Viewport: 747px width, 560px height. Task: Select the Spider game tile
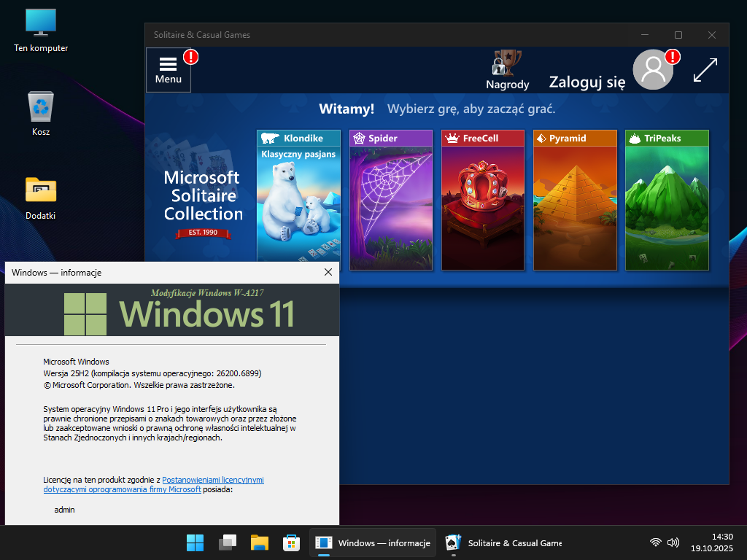click(x=391, y=201)
